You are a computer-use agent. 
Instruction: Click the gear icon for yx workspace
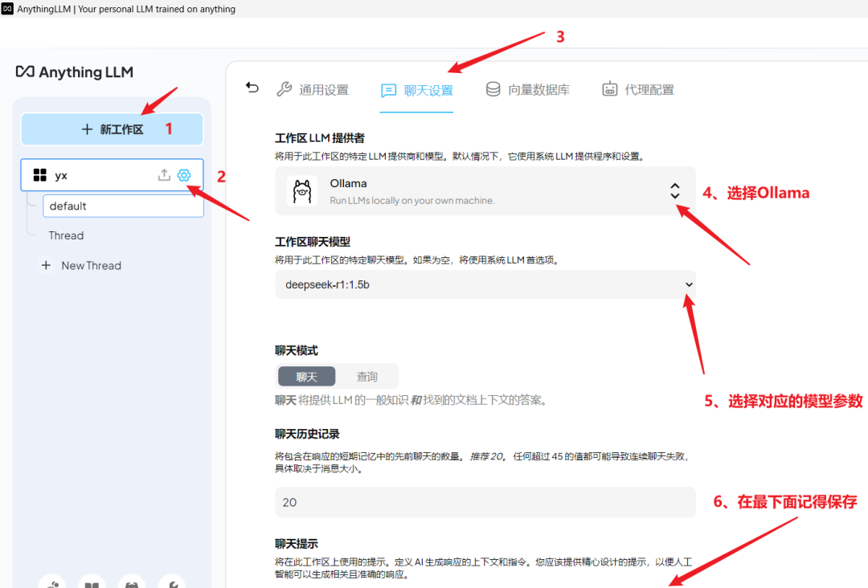(x=184, y=175)
